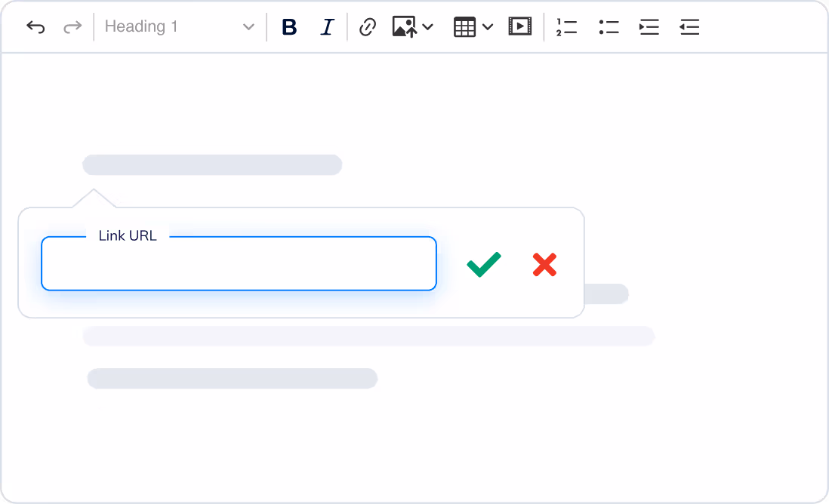Expand the image options chevron
The image size is (829, 504).
point(428,27)
